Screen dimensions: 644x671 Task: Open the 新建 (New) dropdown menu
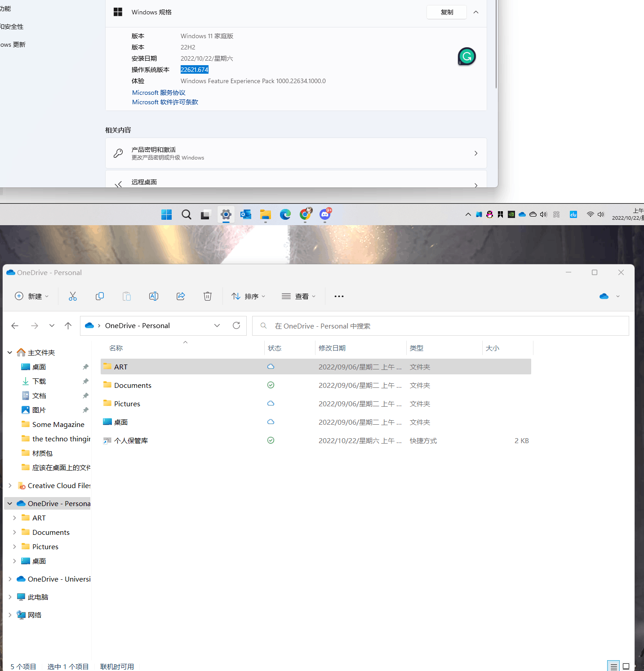point(32,296)
